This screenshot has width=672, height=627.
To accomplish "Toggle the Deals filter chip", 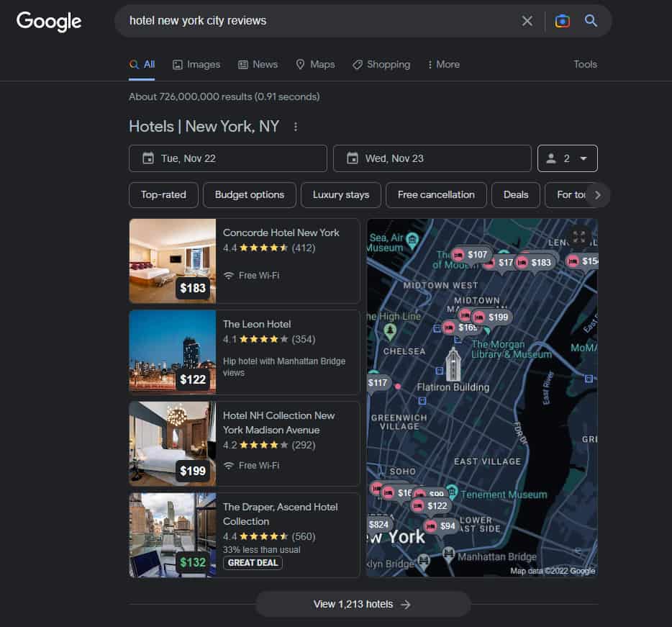I will pos(515,194).
